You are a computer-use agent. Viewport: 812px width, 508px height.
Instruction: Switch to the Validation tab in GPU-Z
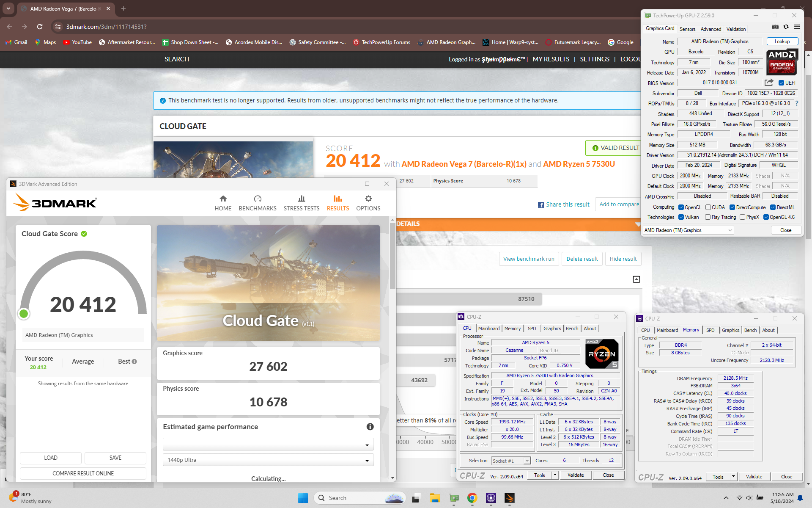pyautogui.click(x=736, y=29)
